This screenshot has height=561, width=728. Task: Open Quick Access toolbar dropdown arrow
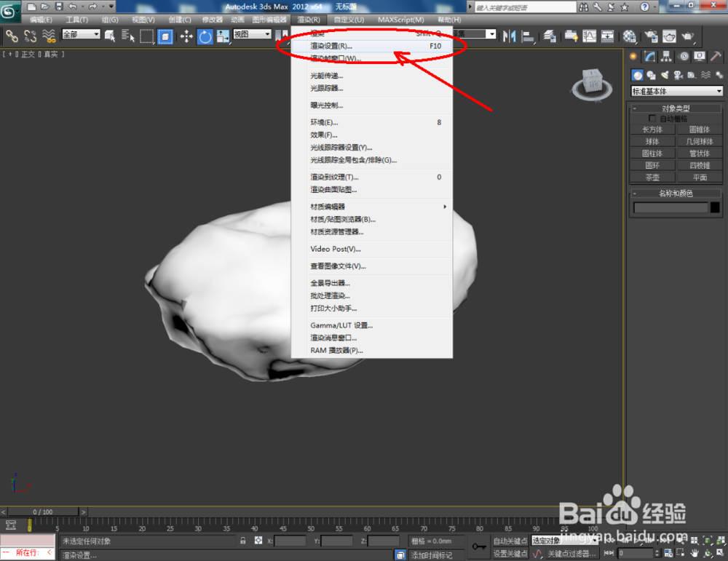[111, 7]
